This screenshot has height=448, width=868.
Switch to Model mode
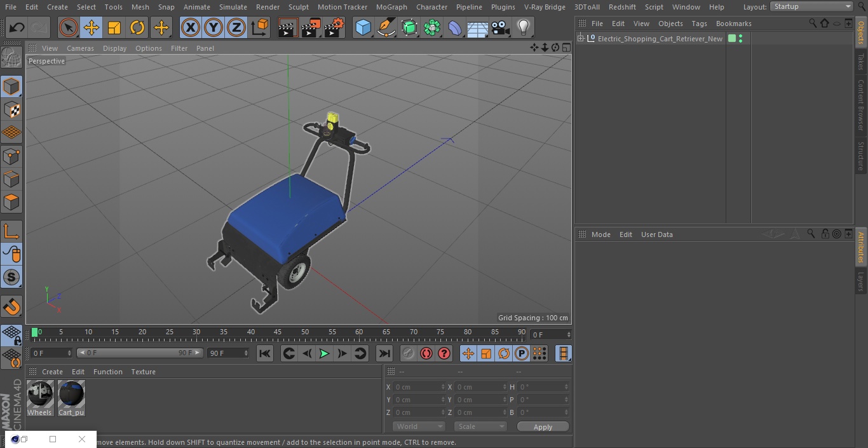pyautogui.click(x=11, y=86)
